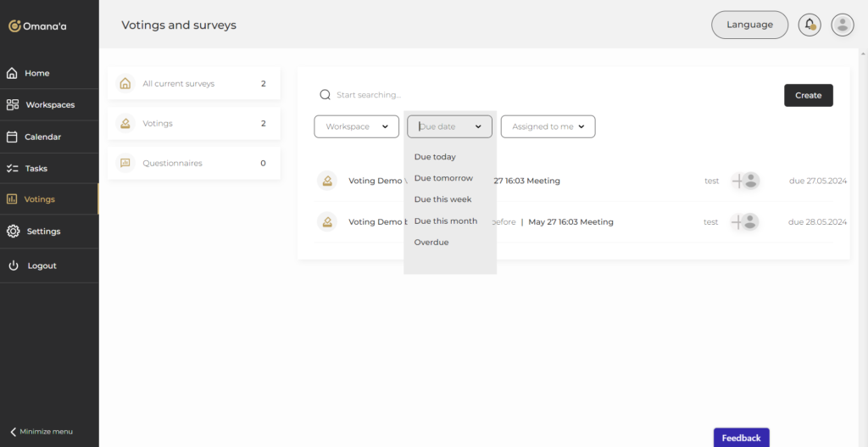Open the Workspace filter dropdown
Image resolution: width=868 pixels, height=447 pixels.
356,126
